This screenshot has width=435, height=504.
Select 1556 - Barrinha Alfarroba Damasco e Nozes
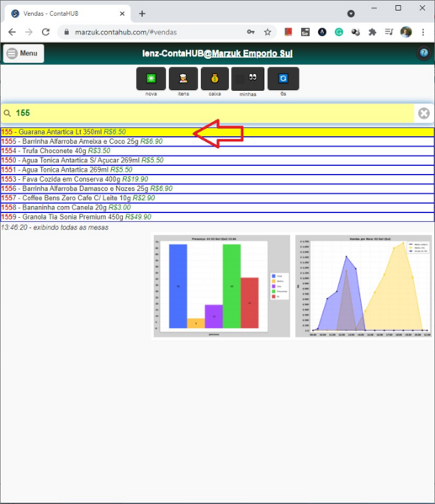pos(217,188)
